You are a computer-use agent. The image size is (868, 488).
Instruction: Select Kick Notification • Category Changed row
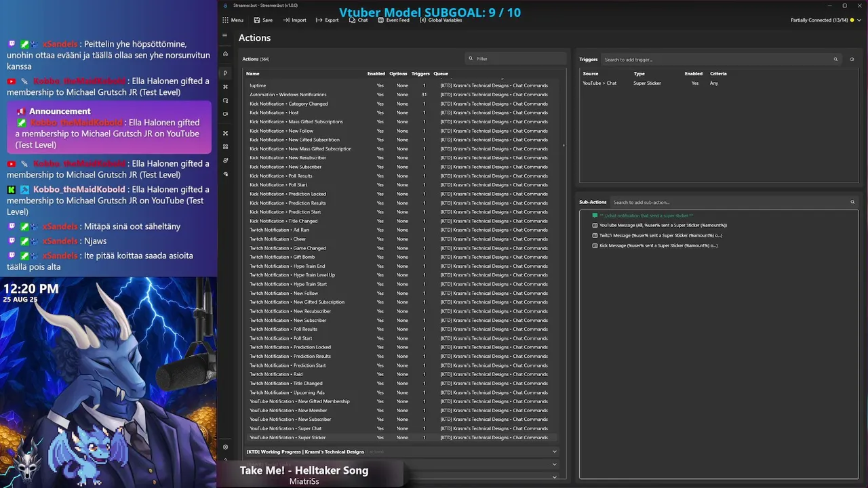click(400, 104)
